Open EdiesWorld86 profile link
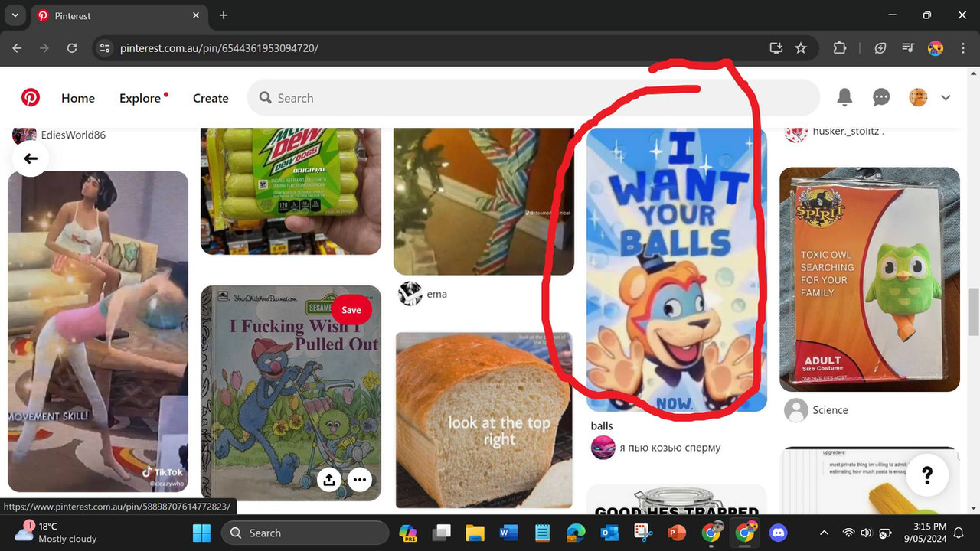Screen dimensions: 980x551 pos(73,135)
